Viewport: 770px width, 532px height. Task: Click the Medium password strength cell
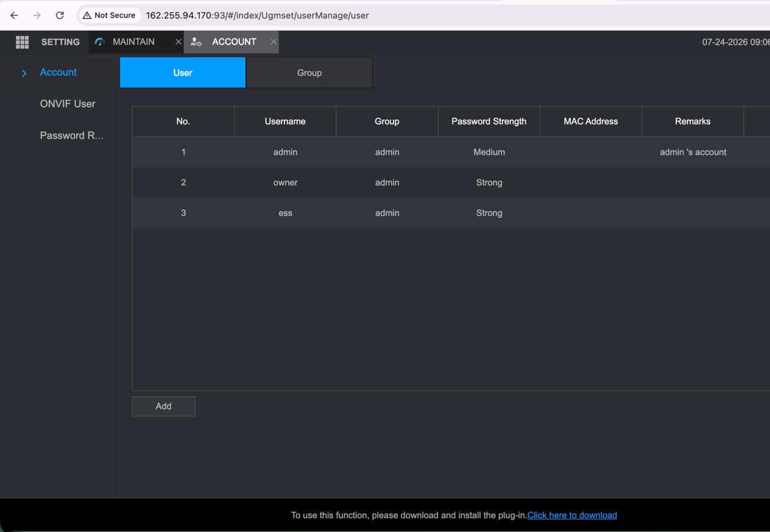pyautogui.click(x=489, y=152)
